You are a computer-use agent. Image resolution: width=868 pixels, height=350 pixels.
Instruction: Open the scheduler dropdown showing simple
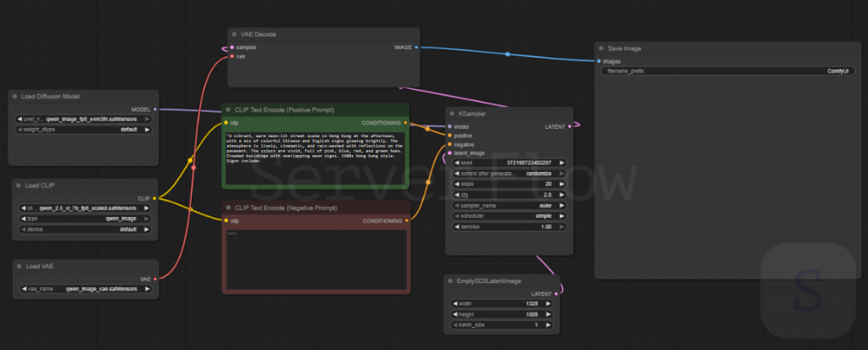click(509, 216)
